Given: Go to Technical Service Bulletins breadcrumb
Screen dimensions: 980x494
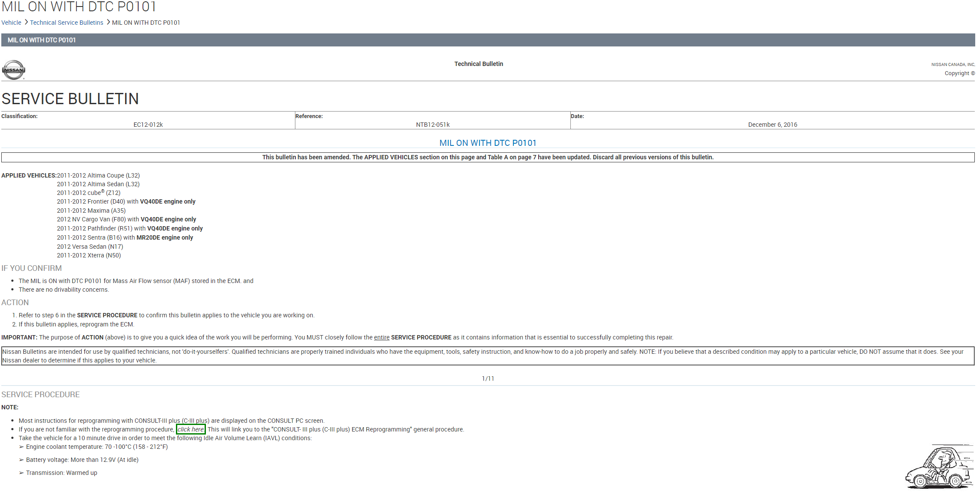Looking at the screenshot, I should click(66, 23).
